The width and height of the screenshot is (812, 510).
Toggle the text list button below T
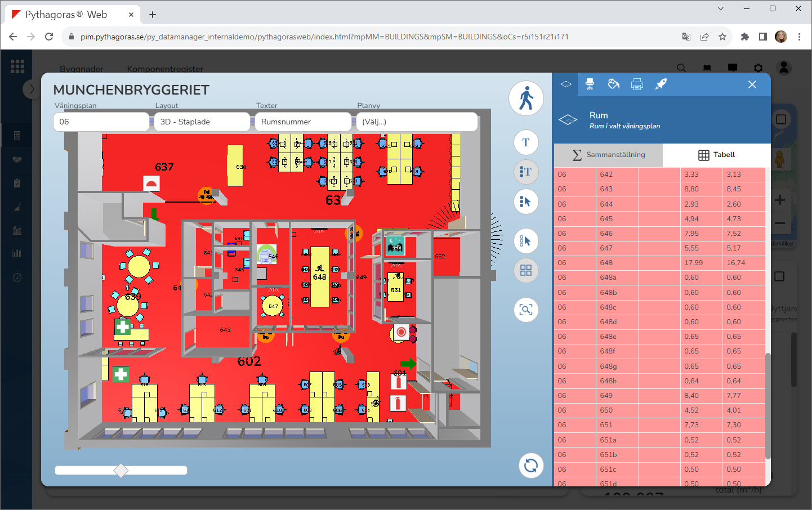pos(526,172)
